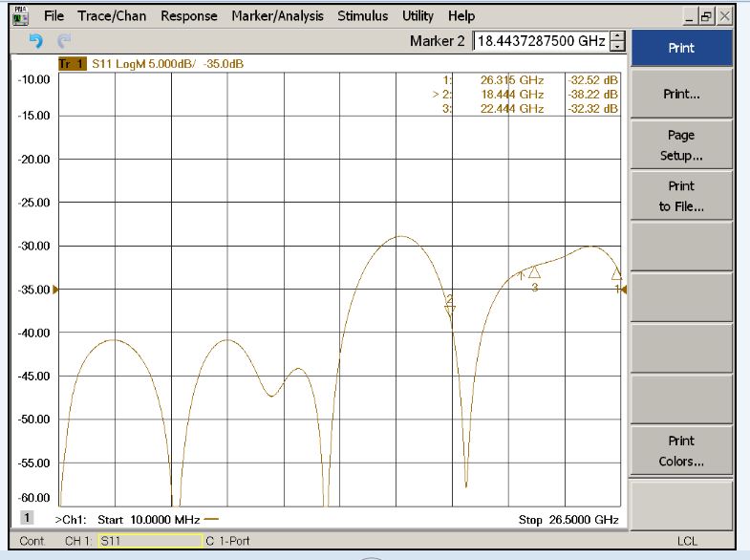The image size is (750, 560).
Task: Click the window 1 indicator box
Action: point(27,517)
